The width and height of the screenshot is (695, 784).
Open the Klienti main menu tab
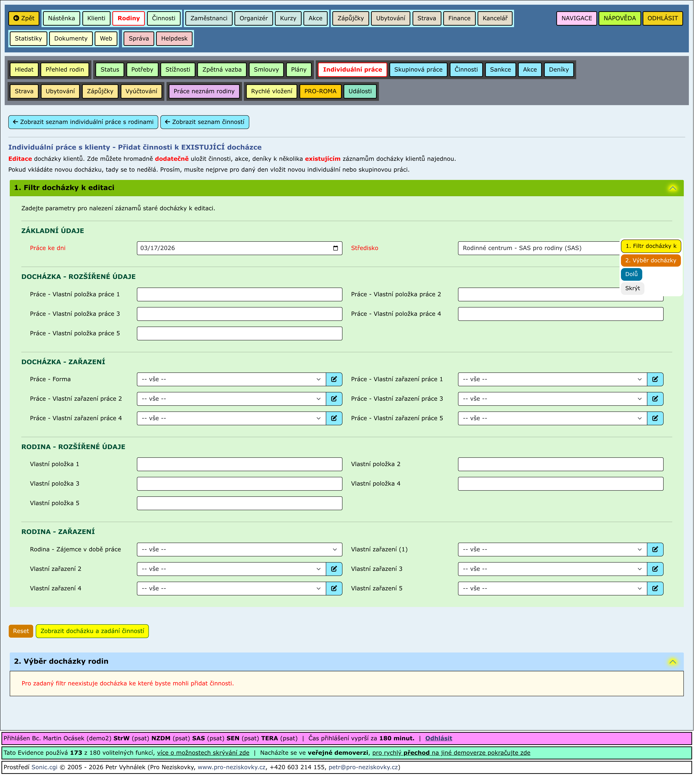click(x=96, y=18)
